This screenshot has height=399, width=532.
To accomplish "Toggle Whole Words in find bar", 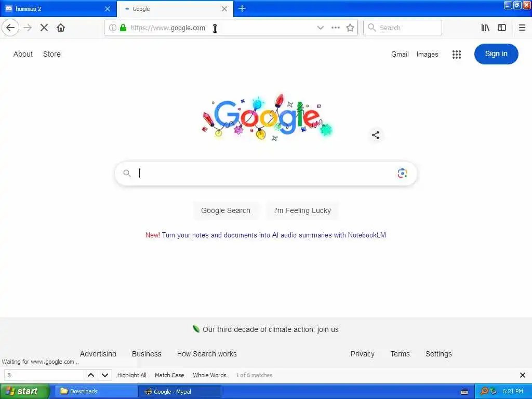I will [210, 375].
